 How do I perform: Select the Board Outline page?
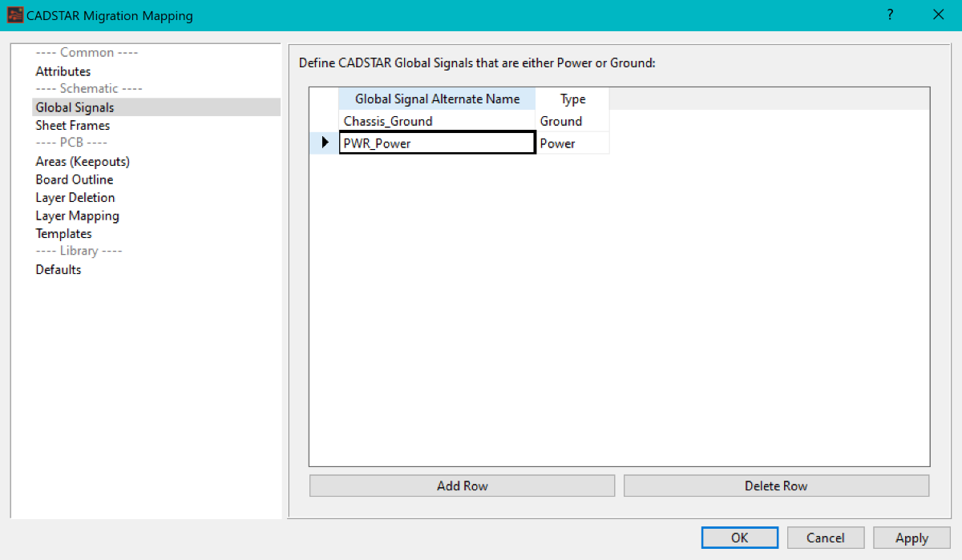(75, 179)
